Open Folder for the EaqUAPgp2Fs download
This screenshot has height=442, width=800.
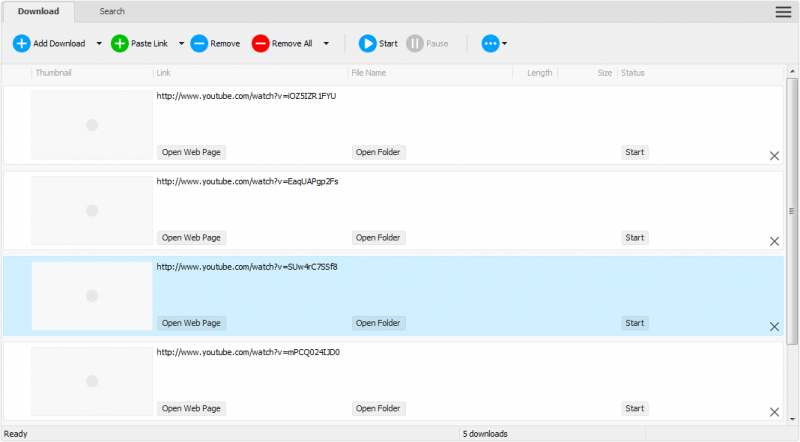pos(378,238)
